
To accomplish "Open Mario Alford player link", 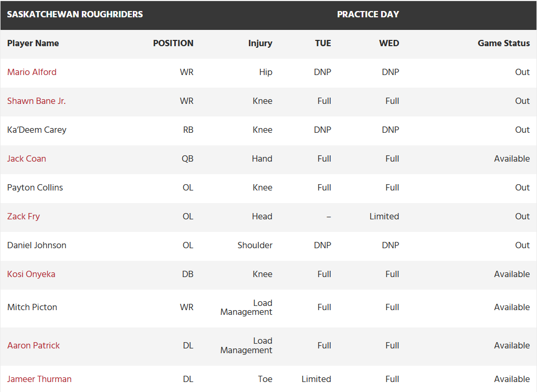I will coord(32,72).
